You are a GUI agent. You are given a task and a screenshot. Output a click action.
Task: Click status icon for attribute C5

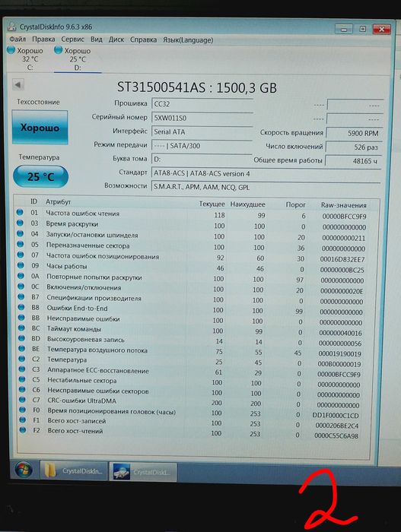click(22, 379)
